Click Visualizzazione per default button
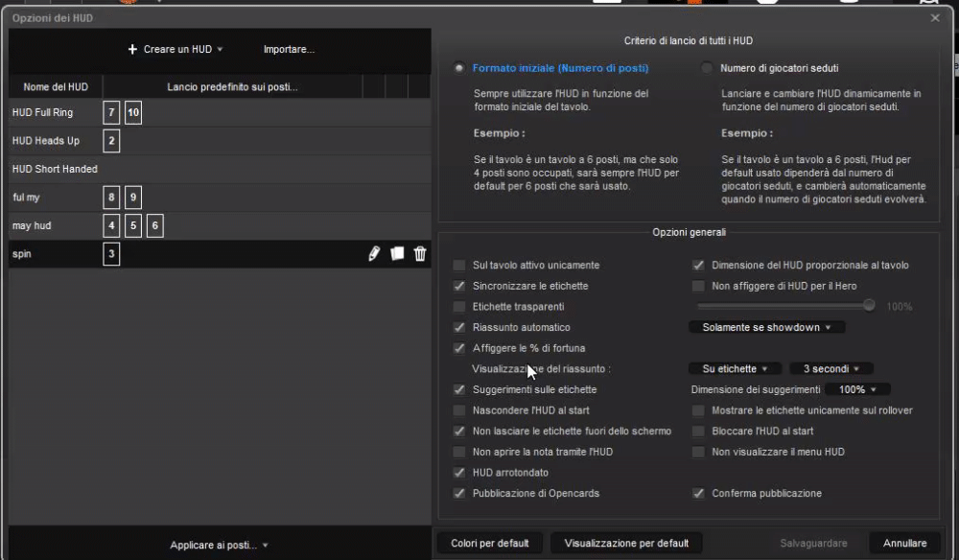Screen dimensions: 959x560 (626, 543)
